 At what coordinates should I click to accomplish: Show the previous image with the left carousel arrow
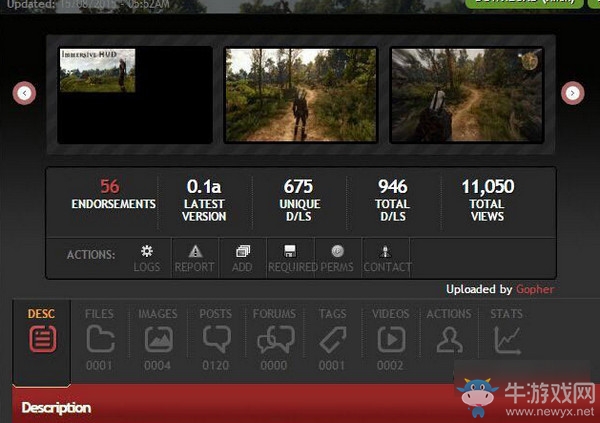pyautogui.click(x=24, y=93)
